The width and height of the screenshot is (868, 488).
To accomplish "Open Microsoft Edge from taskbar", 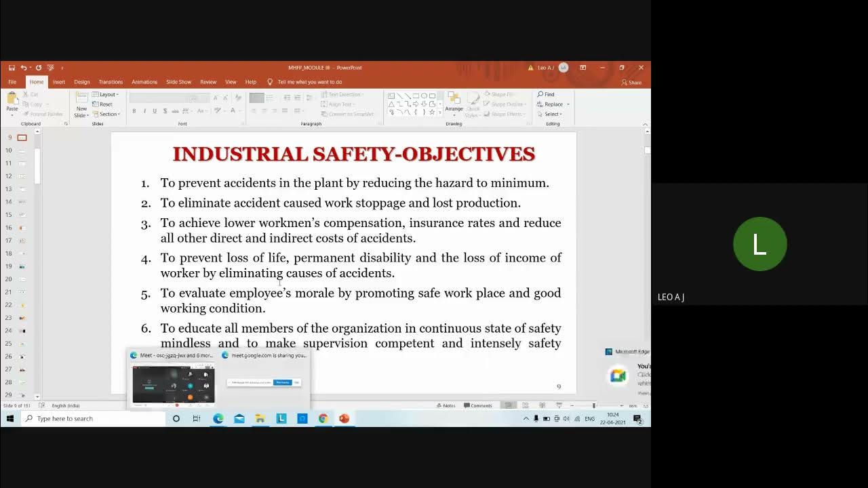I will pyautogui.click(x=218, y=419).
